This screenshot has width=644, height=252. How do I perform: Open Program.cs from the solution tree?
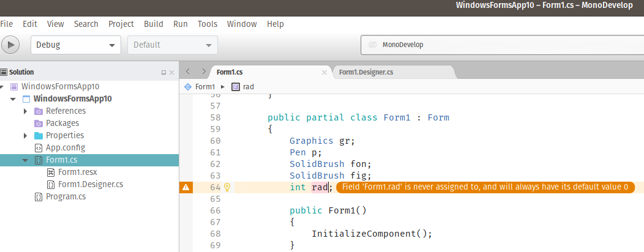[66, 196]
